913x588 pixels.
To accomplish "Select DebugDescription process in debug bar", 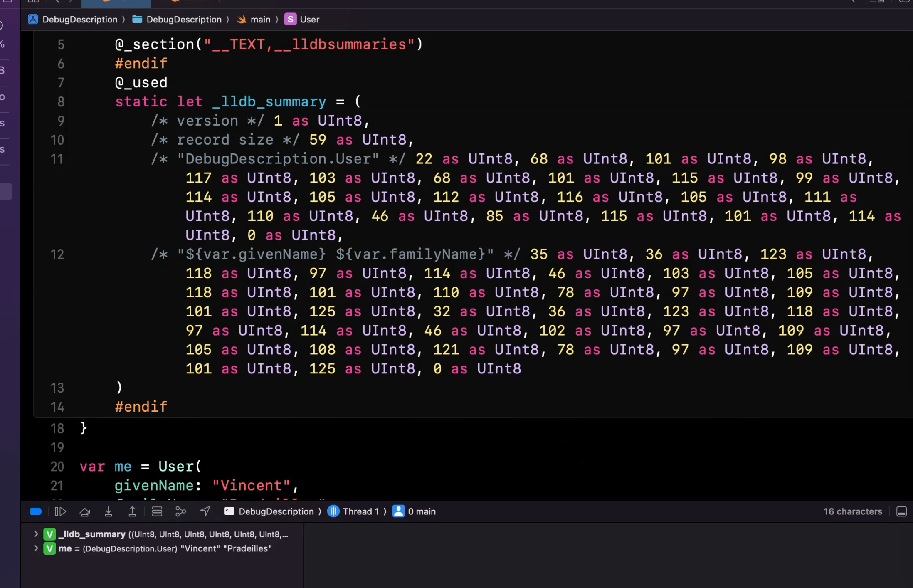I will click(269, 511).
